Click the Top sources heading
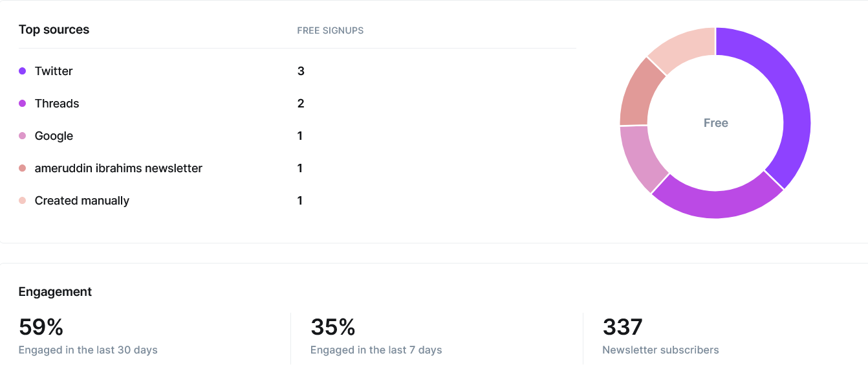 54,30
